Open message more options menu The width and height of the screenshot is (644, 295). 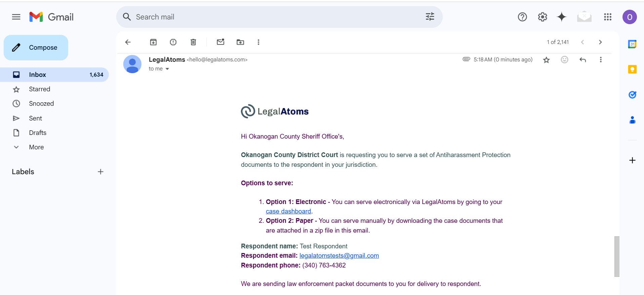tap(601, 59)
